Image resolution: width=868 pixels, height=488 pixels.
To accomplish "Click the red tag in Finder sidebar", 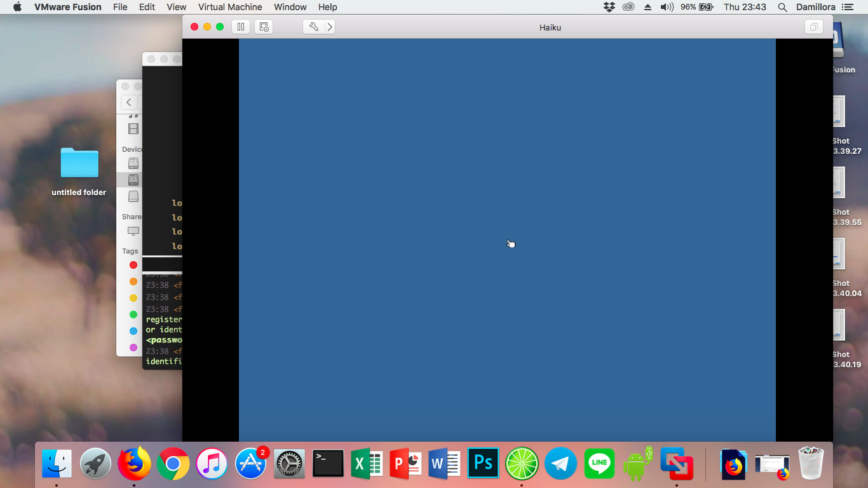I will click(x=133, y=265).
